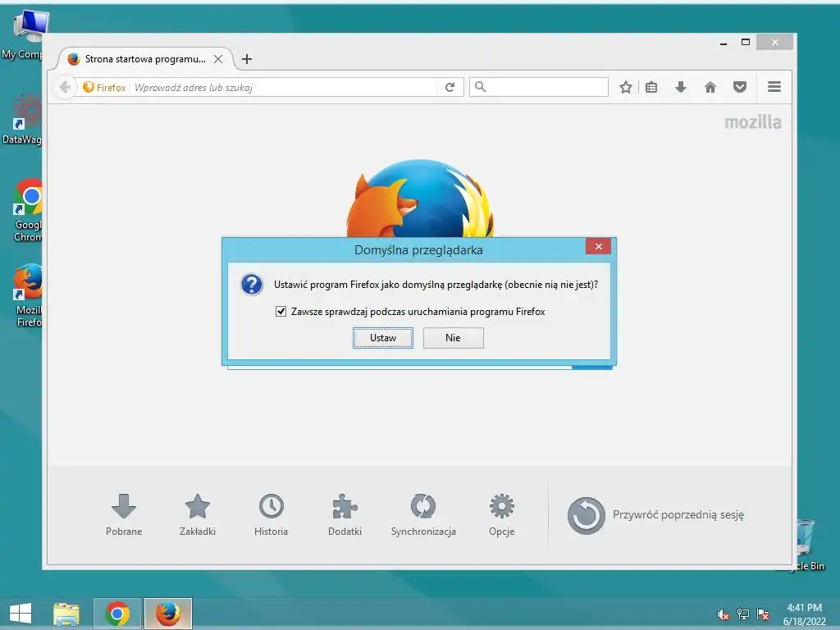This screenshot has width=840, height=630.
Task: Open the Synchronizacja sync shortcut
Action: click(423, 514)
